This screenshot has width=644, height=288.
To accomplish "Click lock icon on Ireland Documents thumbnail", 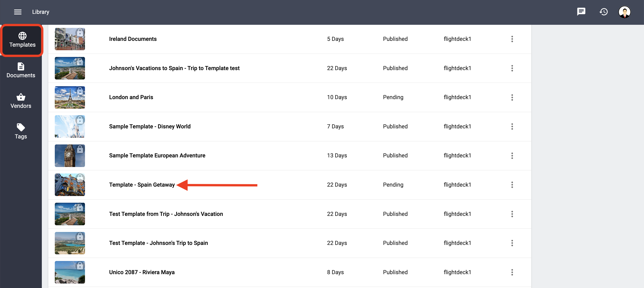I will [x=80, y=32].
